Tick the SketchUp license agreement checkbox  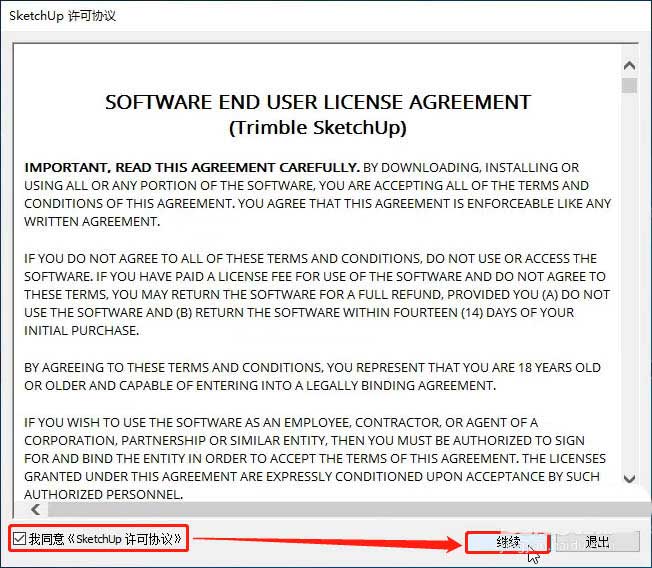(20, 538)
